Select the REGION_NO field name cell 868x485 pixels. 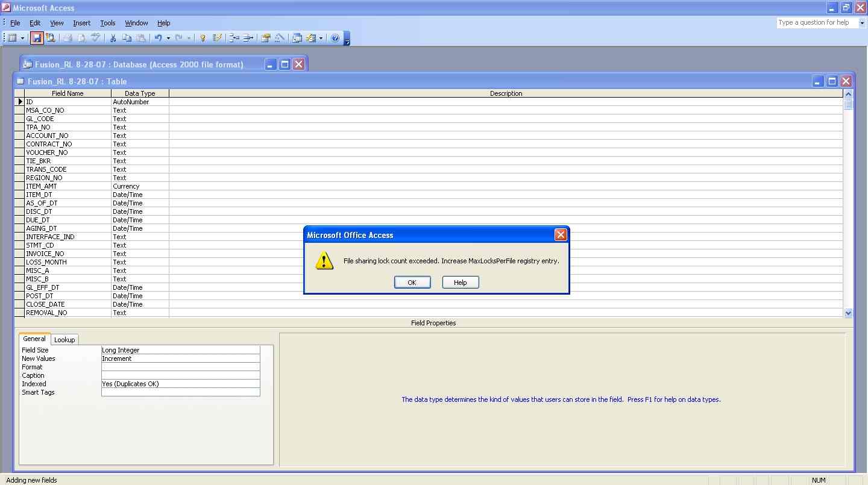point(68,178)
